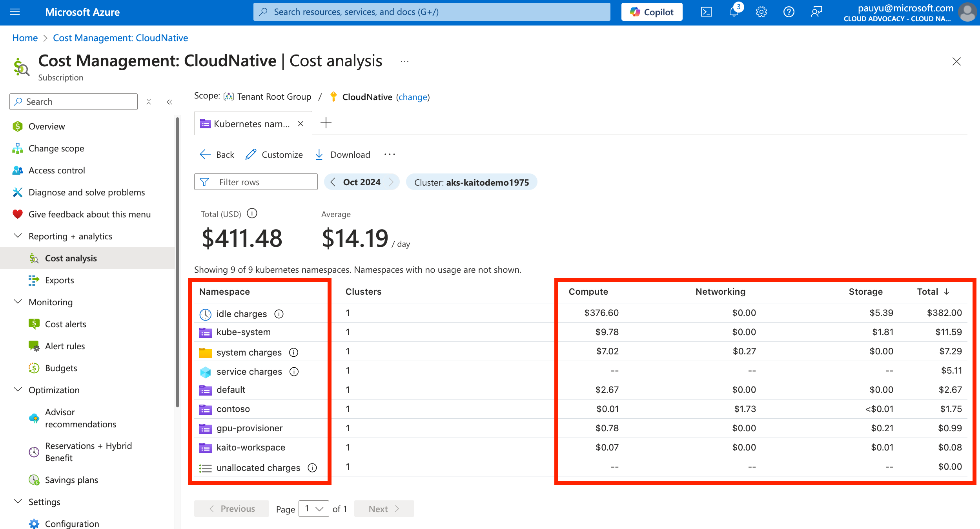
Task: Sort by the Namespace column header
Action: [x=224, y=292]
